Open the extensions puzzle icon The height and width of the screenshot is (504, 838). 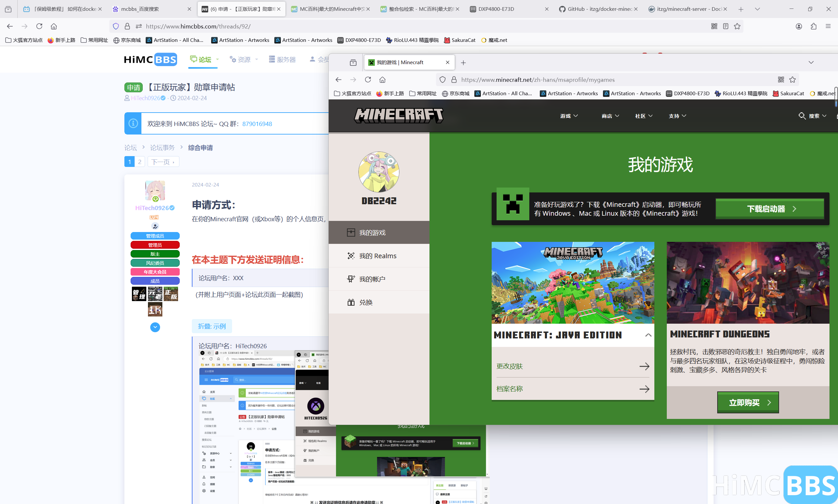pyautogui.click(x=813, y=26)
